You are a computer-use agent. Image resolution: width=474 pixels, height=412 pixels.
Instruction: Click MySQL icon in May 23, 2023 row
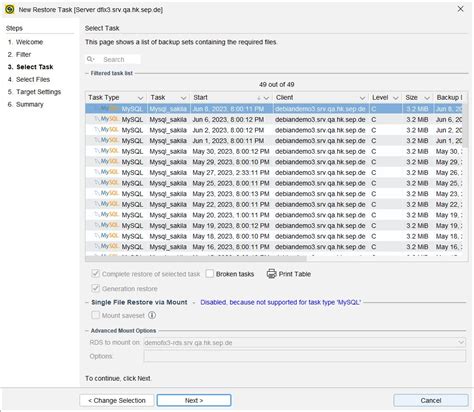(x=107, y=193)
